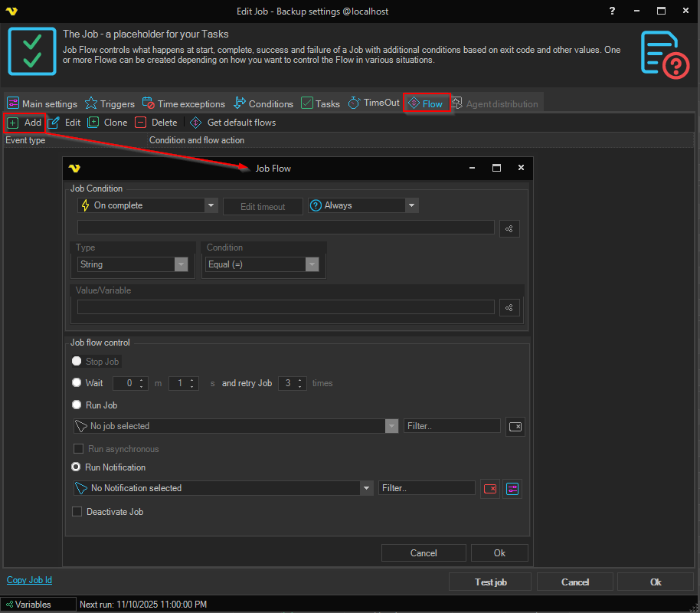The height and width of the screenshot is (613, 700).
Task: Click the Test job button
Action: (x=490, y=582)
